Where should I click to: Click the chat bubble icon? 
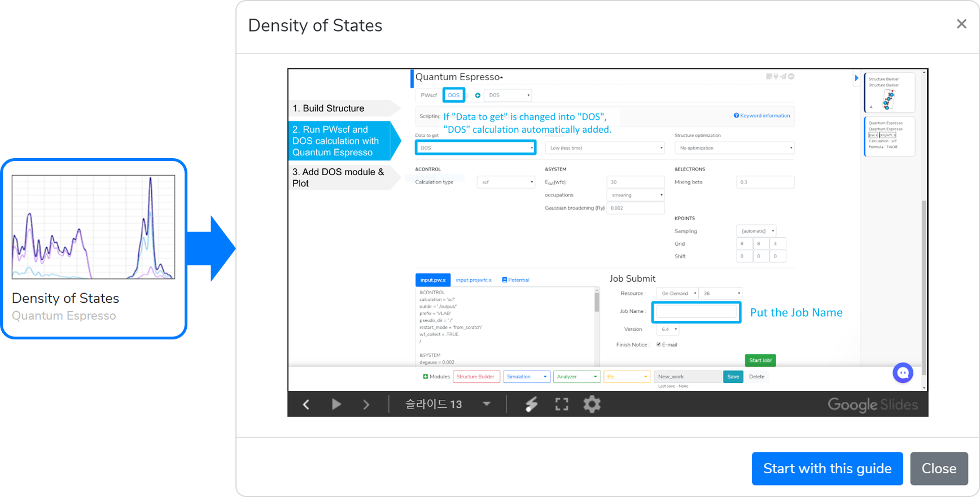pos(903,373)
